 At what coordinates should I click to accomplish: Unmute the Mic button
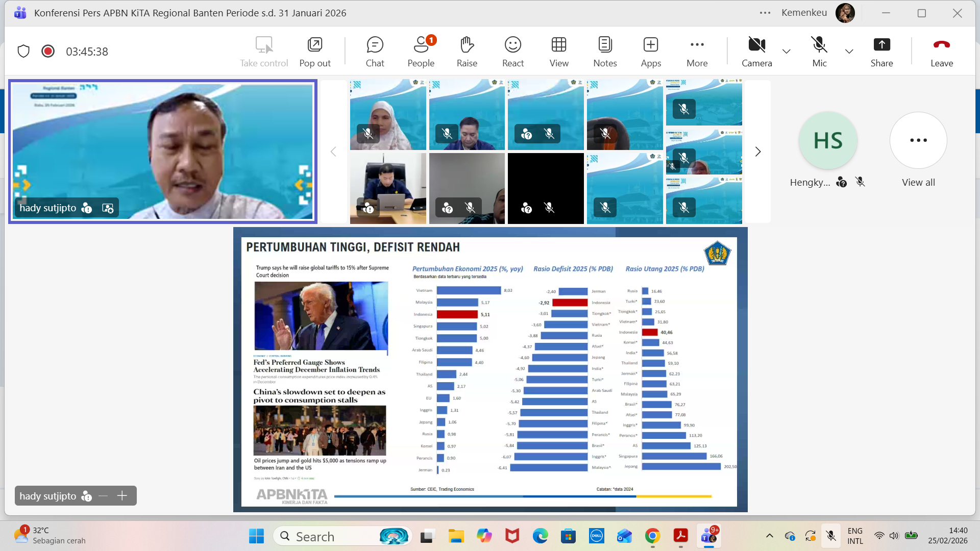pos(819,51)
